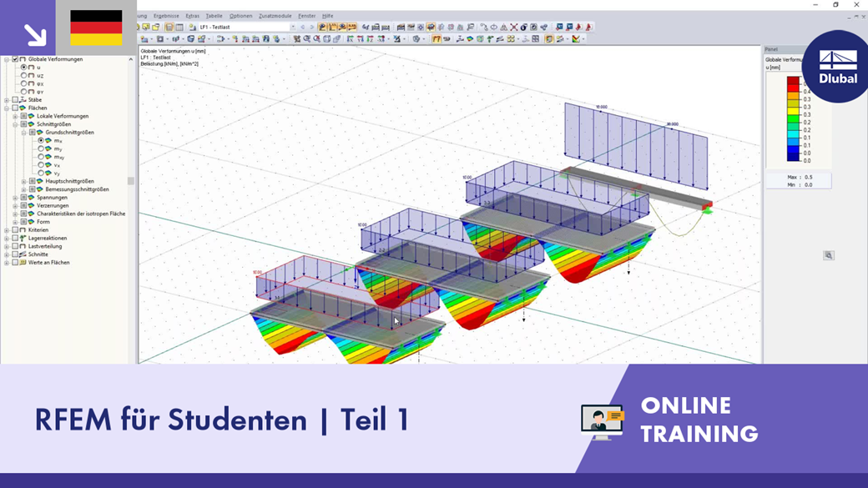The height and width of the screenshot is (488, 868).
Task: Check the Stäbe checkbox
Action: 15,100
